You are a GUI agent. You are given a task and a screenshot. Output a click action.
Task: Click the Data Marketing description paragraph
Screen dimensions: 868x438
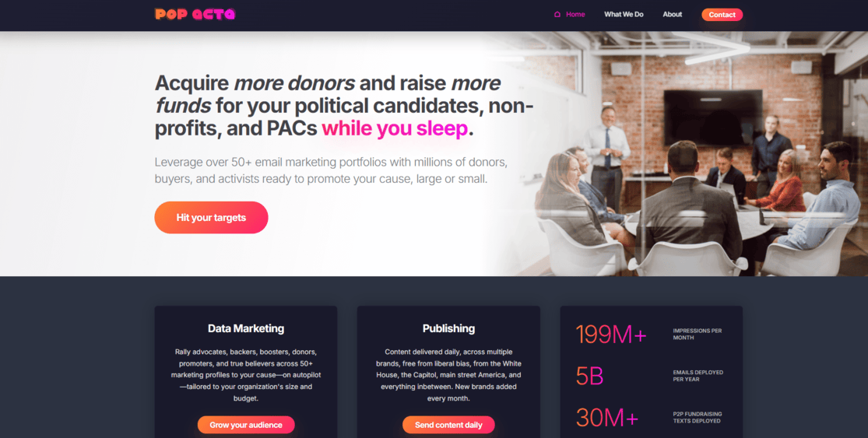(246, 375)
